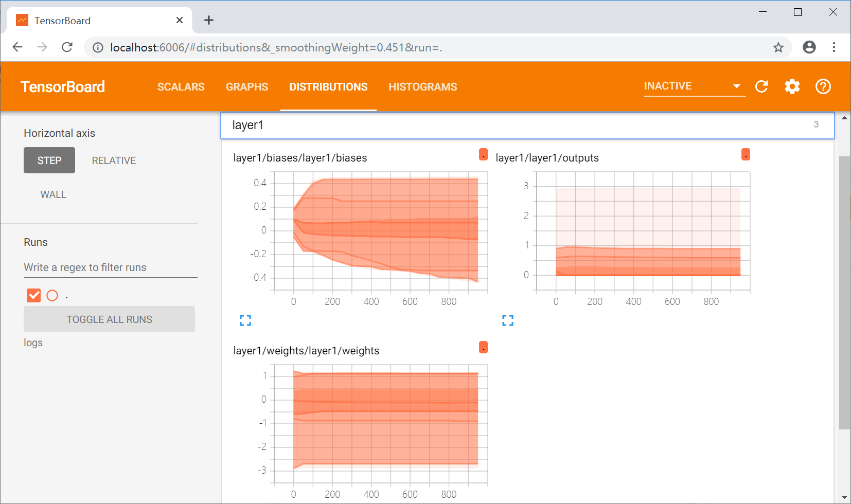Image resolution: width=851 pixels, height=504 pixels.
Task: Click 'layer1/weights/layer1/weights' chart title
Action: coord(306,351)
